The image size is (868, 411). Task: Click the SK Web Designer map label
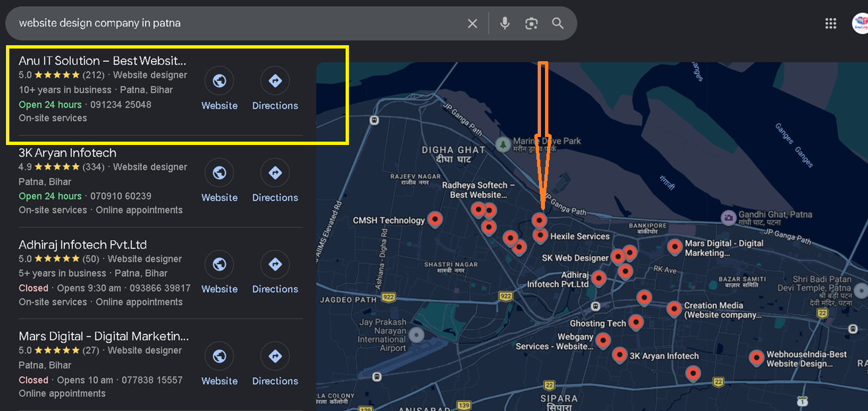575,257
